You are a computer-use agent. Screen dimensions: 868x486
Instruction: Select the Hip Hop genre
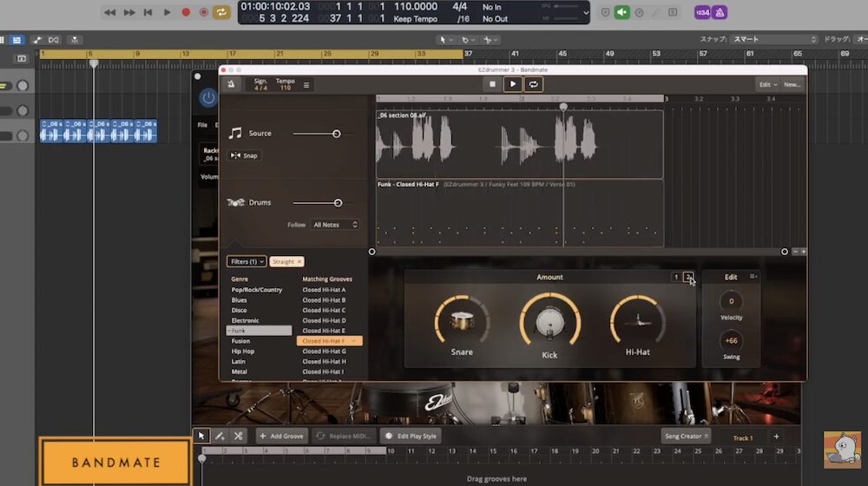click(243, 351)
